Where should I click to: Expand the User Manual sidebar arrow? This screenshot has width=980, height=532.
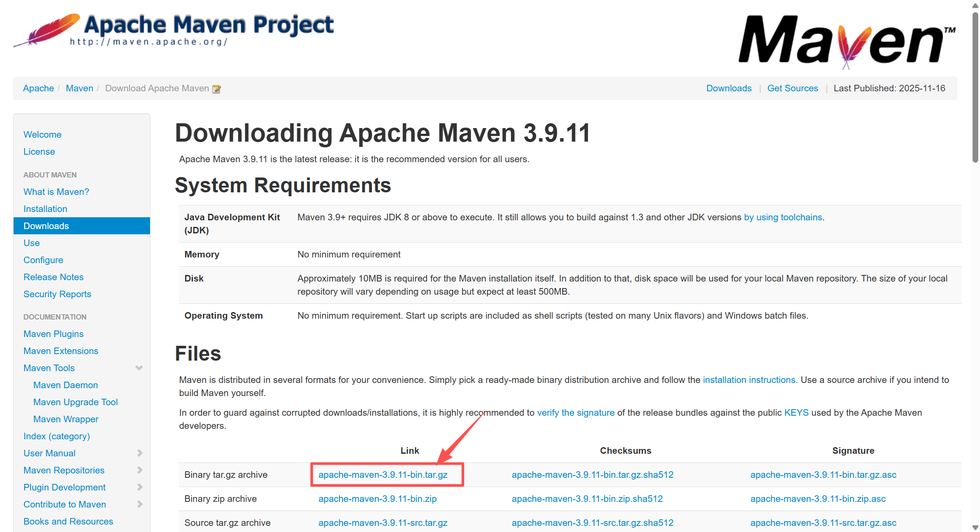[140, 453]
